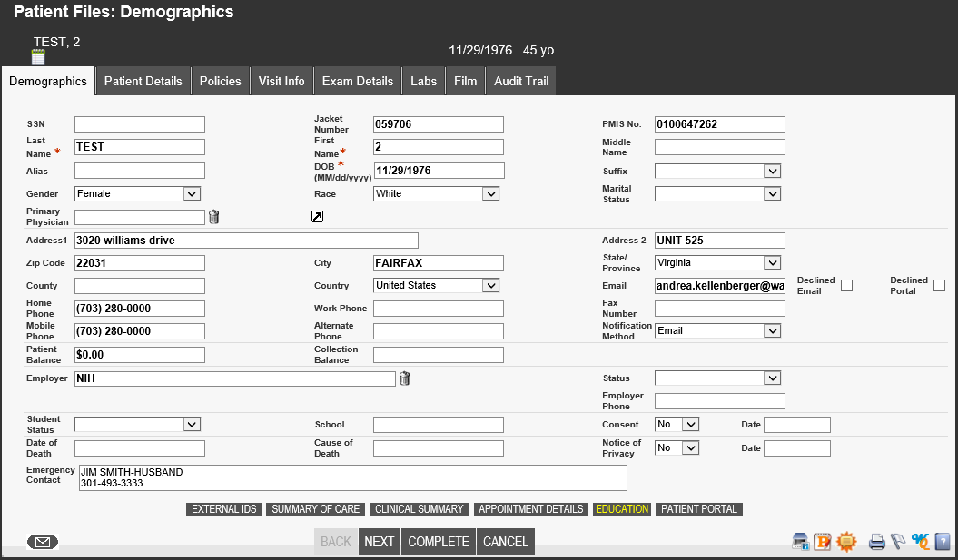This screenshot has height=560, width=958.
Task: Click the notepad icon under TEST, 2
Action: (38, 57)
